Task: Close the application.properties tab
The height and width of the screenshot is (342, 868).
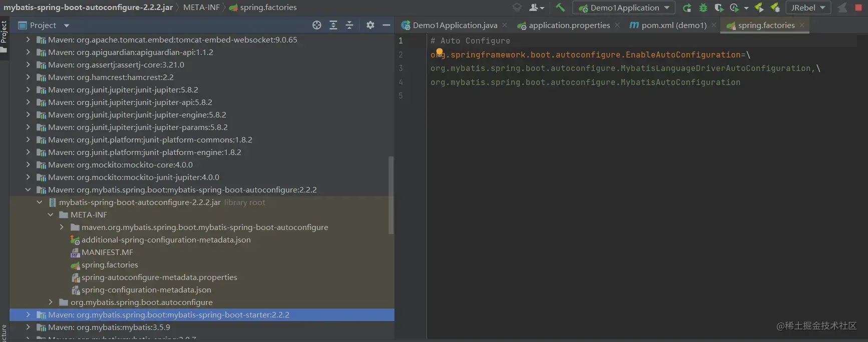Action: coord(617,25)
